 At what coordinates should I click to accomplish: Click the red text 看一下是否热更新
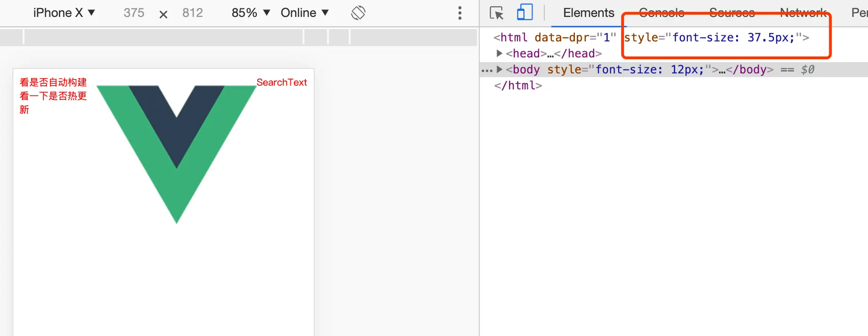click(53, 103)
